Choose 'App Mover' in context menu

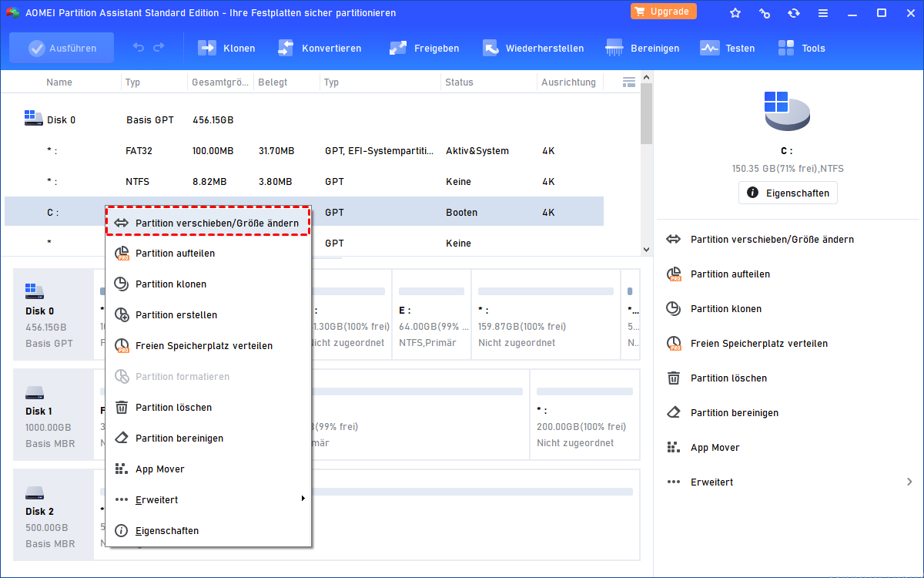coord(208,469)
